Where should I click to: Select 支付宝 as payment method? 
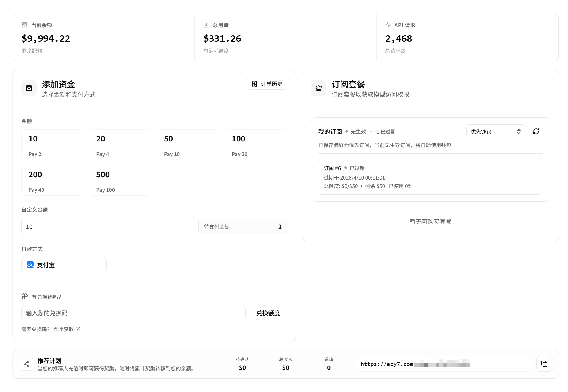click(x=64, y=265)
